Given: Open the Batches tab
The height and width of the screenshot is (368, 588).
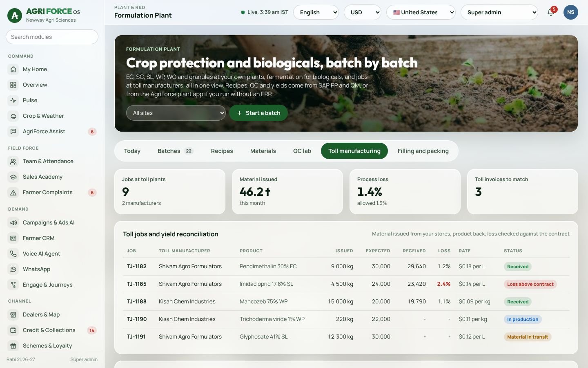Looking at the screenshot, I should [x=176, y=151].
